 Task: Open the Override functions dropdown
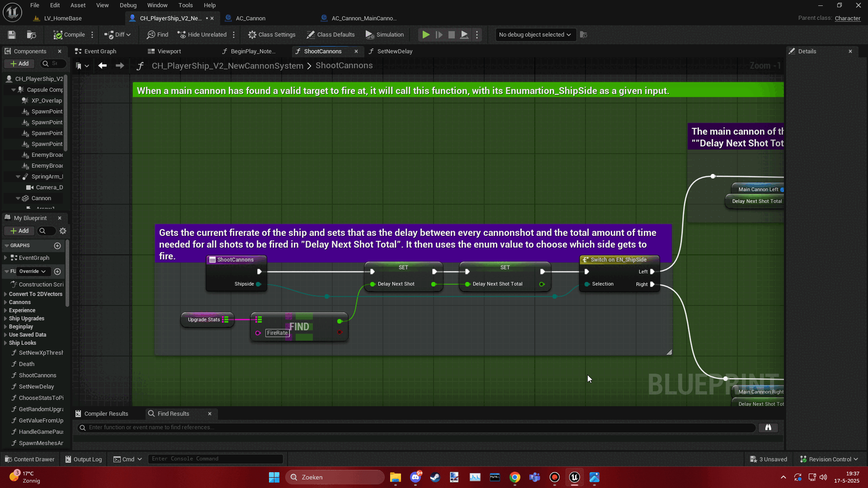click(33, 272)
